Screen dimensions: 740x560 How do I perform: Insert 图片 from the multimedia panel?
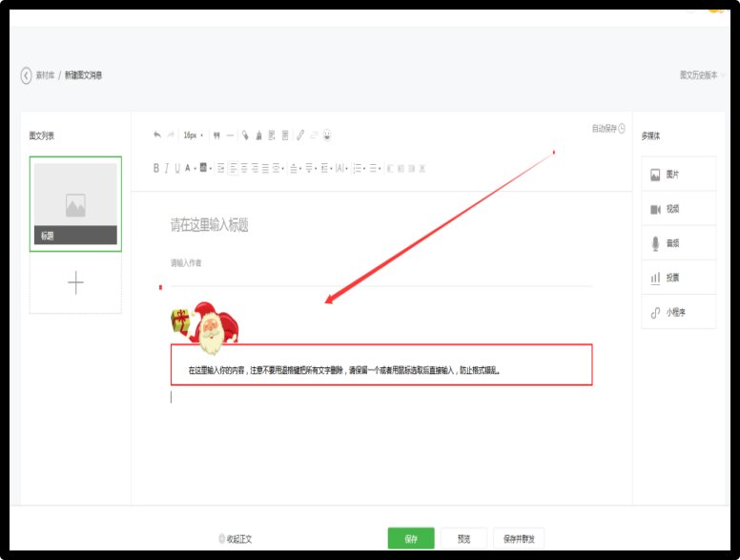click(x=679, y=175)
